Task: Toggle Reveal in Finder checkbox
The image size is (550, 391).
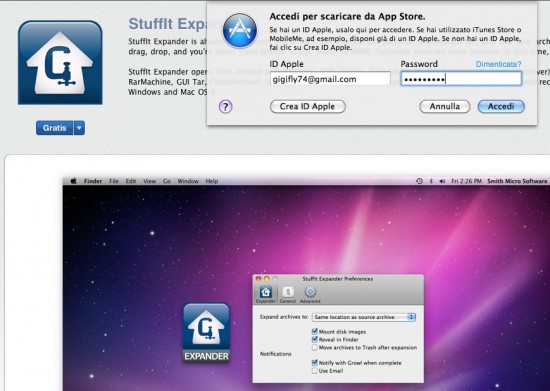Action: [314, 339]
